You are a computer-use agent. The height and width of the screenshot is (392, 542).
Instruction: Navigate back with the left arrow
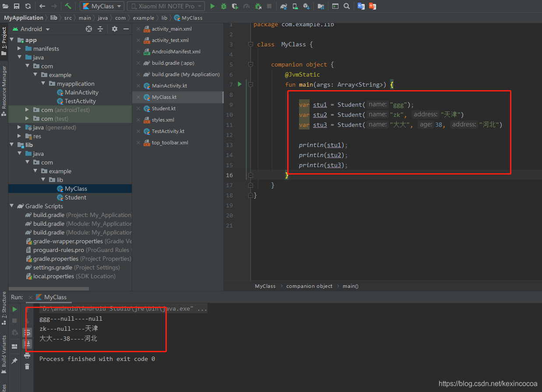(42, 6)
